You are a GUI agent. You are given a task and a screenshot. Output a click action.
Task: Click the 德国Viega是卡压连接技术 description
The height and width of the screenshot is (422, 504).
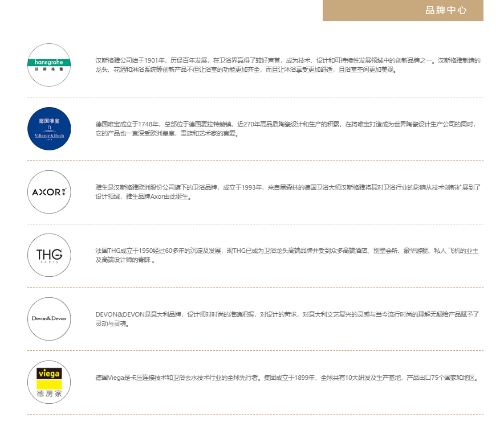[288, 378]
